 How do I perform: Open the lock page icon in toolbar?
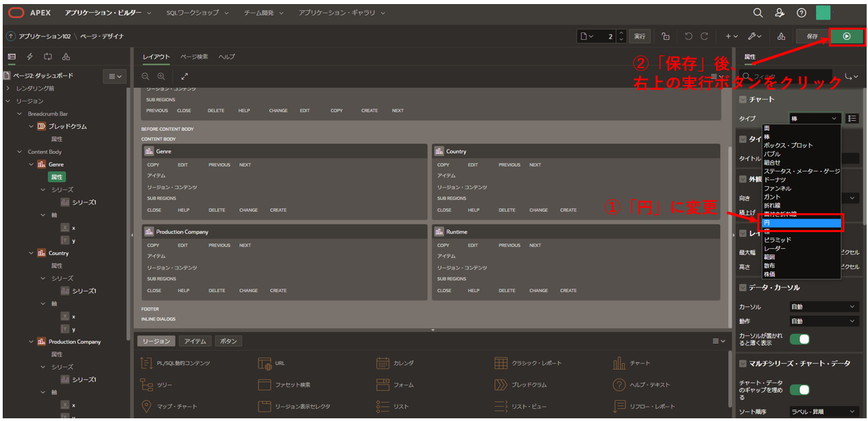(666, 36)
